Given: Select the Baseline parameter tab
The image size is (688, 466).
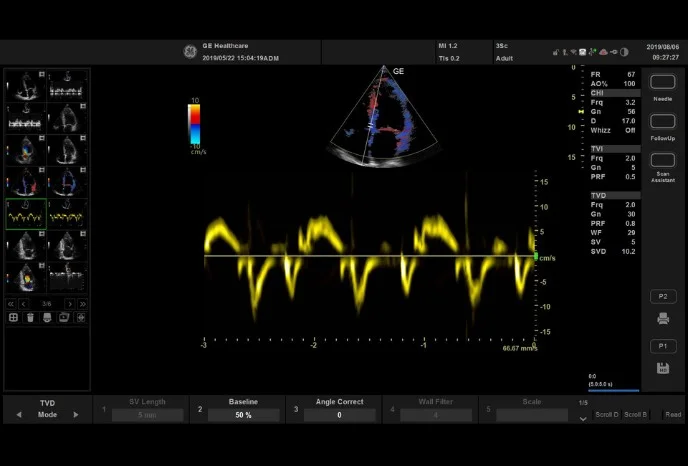Looking at the screenshot, I should [243, 408].
